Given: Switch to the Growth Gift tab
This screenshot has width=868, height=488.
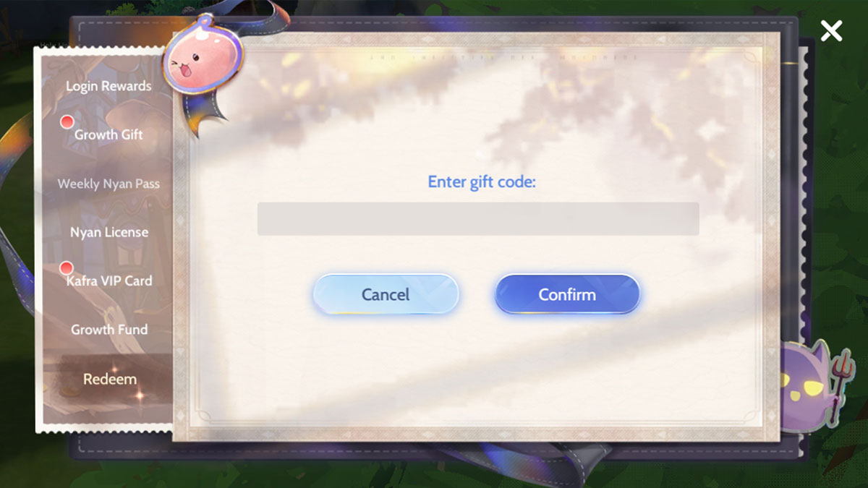Looking at the screenshot, I should (109, 134).
